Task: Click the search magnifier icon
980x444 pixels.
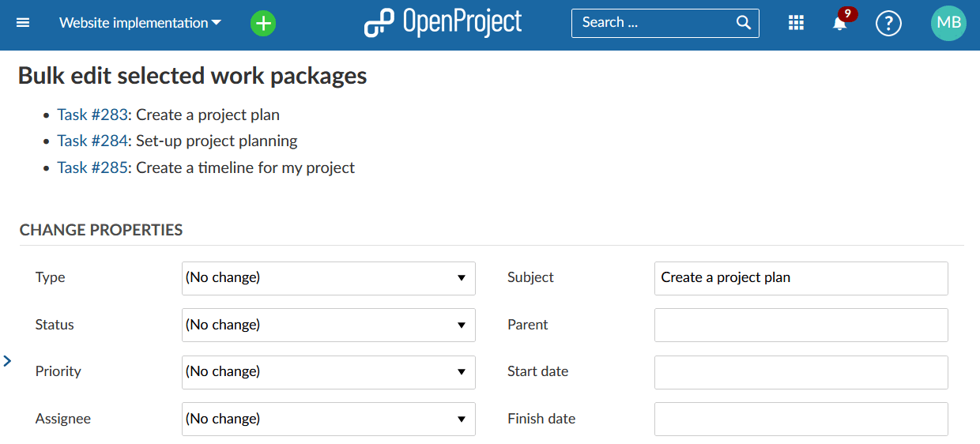Action: 743,23
